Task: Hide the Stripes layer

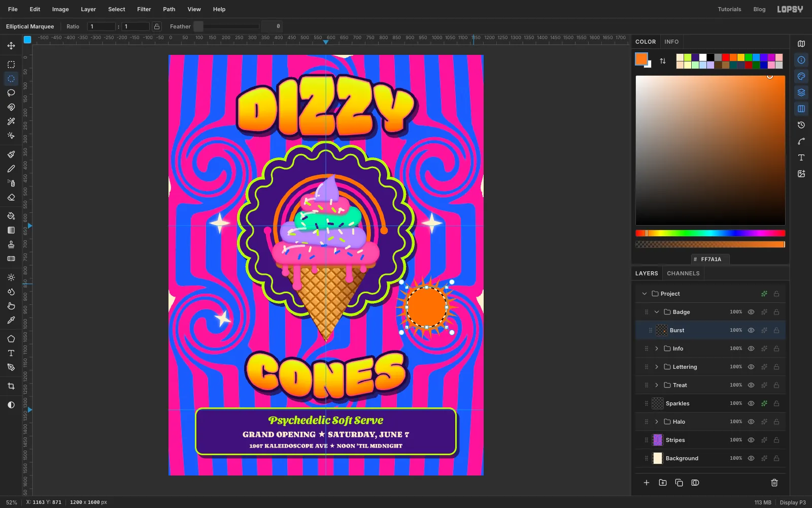Action: click(x=751, y=440)
